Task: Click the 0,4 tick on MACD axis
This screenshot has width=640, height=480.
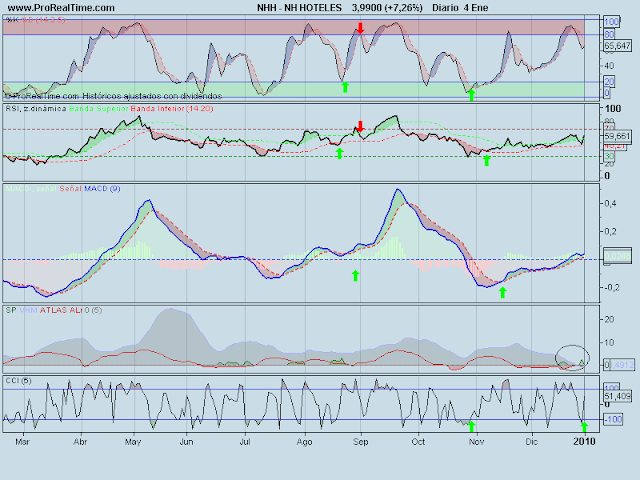Action: coord(610,203)
